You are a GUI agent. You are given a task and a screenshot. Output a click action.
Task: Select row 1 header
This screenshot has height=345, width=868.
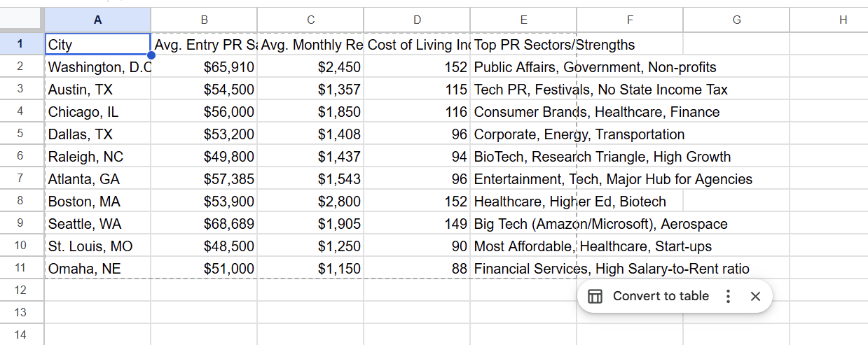tap(22, 44)
